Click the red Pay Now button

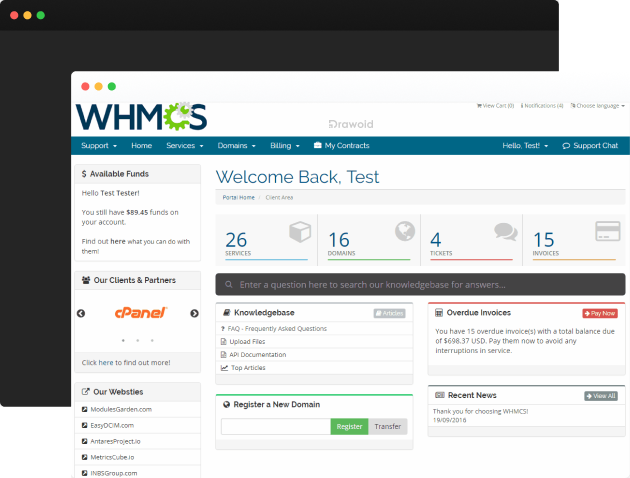[x=600, y=313]
